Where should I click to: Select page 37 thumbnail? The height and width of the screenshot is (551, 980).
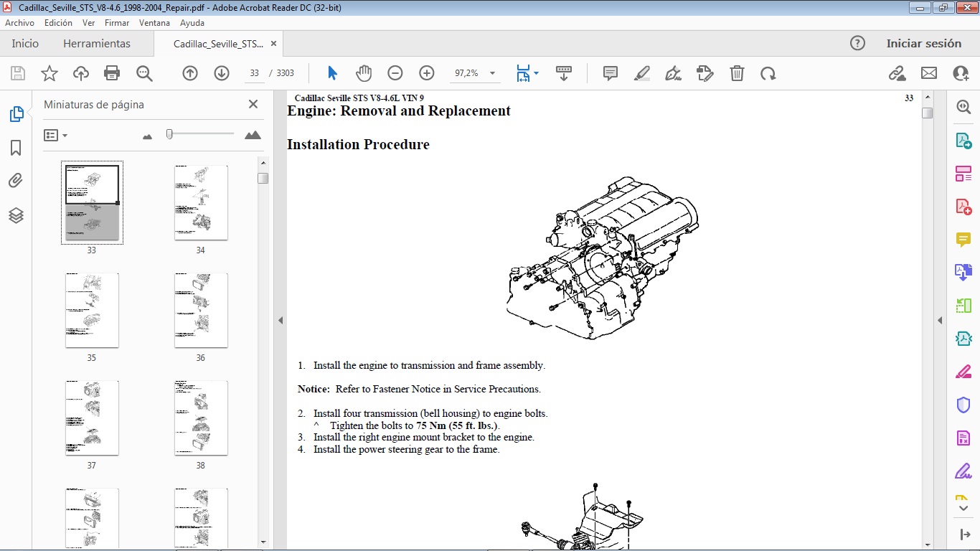point(92,418)
